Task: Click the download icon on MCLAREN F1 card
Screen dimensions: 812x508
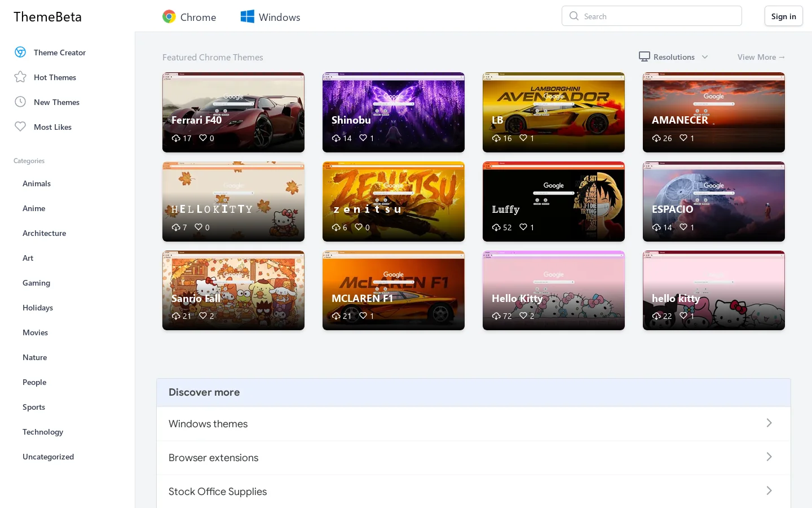Action: coord(336,316)
